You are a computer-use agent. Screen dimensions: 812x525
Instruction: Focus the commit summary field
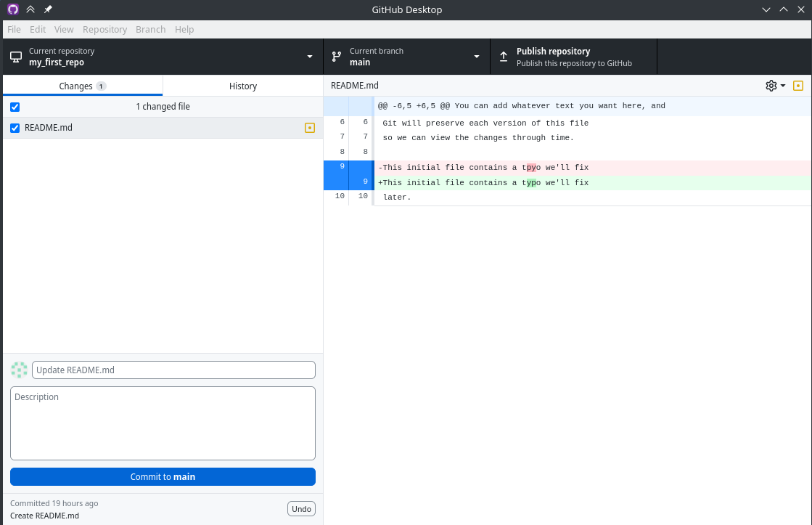173,370
